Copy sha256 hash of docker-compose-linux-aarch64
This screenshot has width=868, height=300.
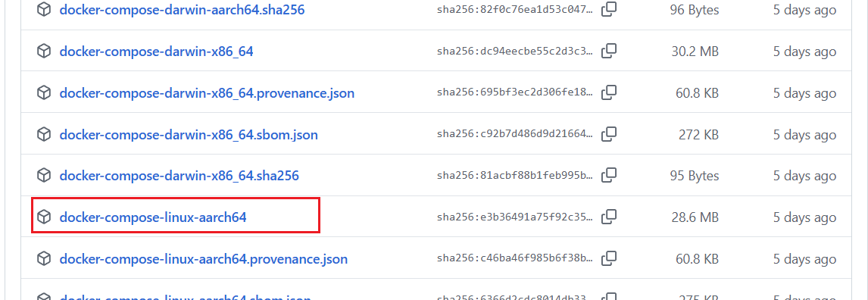(x=609, y=217)
